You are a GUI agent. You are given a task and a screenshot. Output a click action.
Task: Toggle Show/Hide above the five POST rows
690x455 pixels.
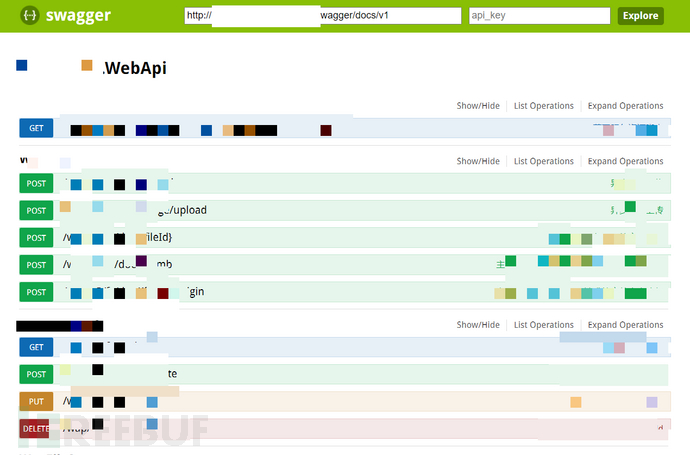[478, 161]
